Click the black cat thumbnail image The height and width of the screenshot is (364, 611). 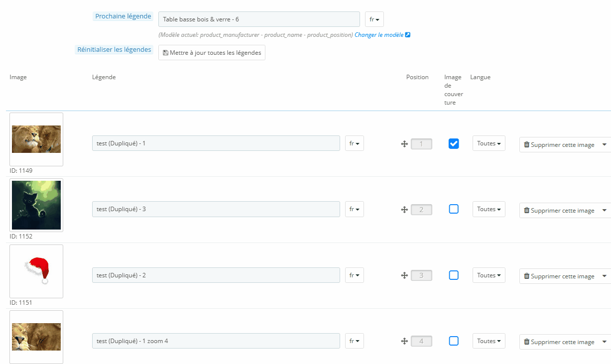pyautogui.click(x=36, y=205)
